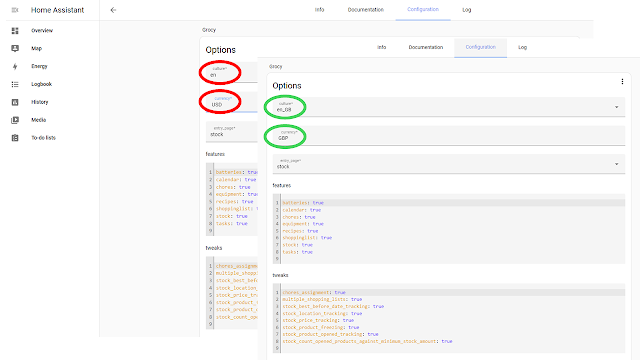Click the Options heading in the front panel
The image size is (640, 360).
tap(287, 86)
